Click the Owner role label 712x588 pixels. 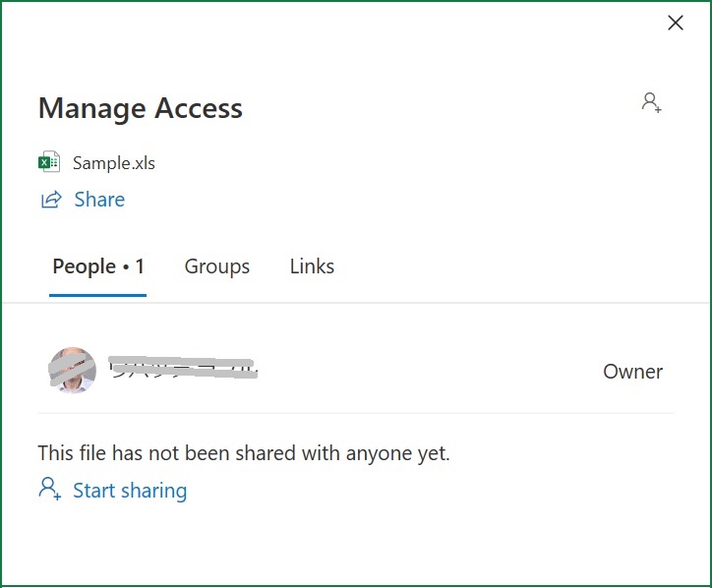coord(632,372)
